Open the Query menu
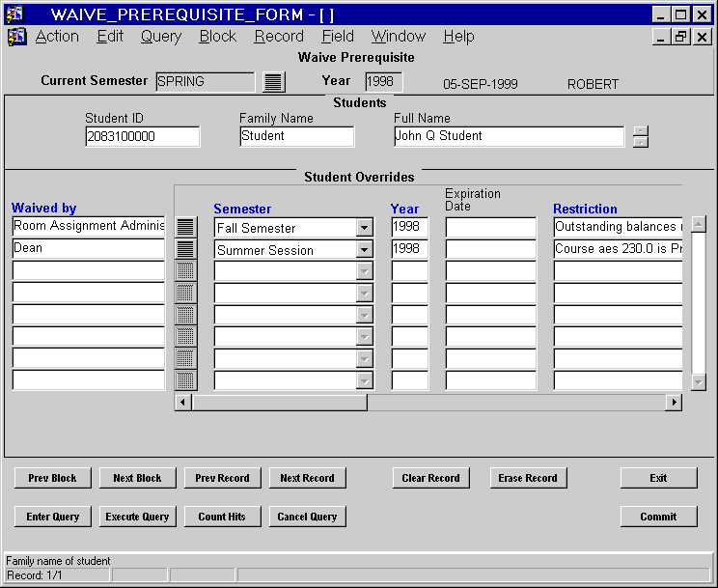Viewport: 718px width, 588px height. coord(161,36)
